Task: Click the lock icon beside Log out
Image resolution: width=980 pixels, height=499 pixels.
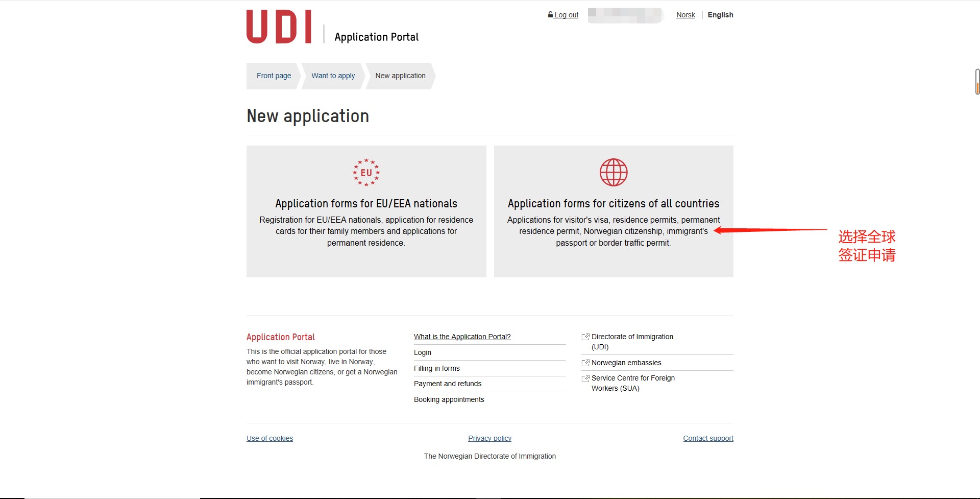Action: pos(550,15)
